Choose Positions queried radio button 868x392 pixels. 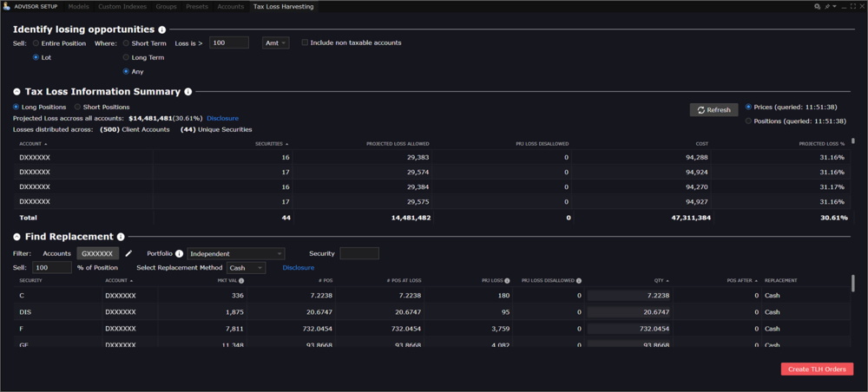tap(749, 121)
